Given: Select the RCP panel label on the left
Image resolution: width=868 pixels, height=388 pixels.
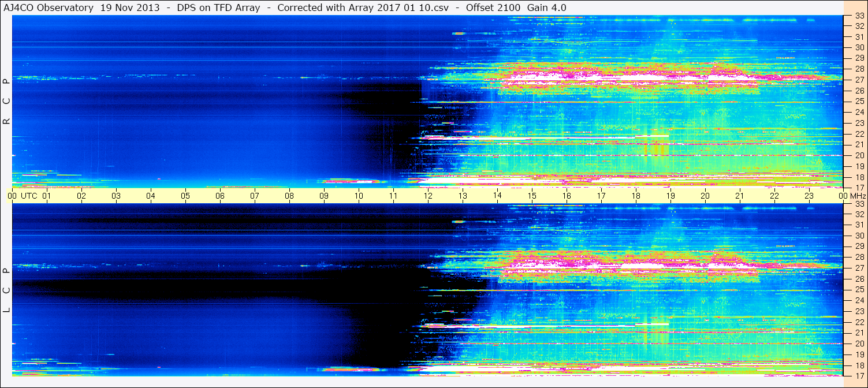Looking at the screenshot, I should [x=6, y=102].
